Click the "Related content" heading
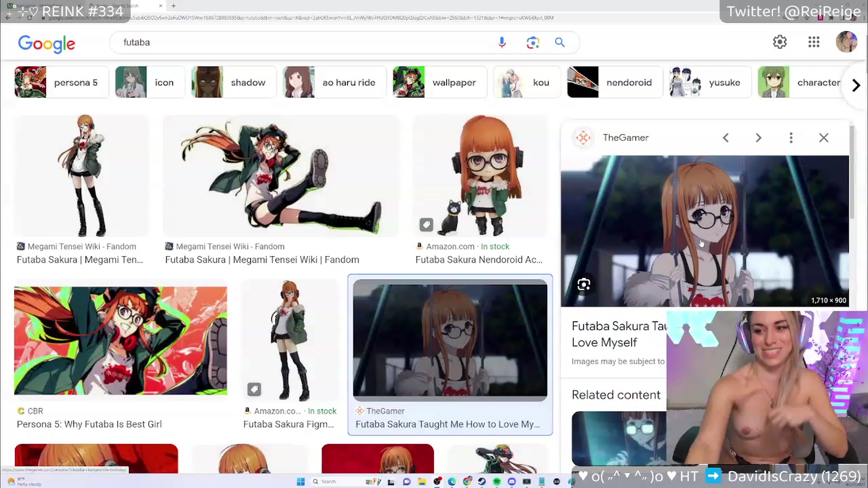Screen dimensions: 868x488 pyautogui.click(x=616, y=395)
